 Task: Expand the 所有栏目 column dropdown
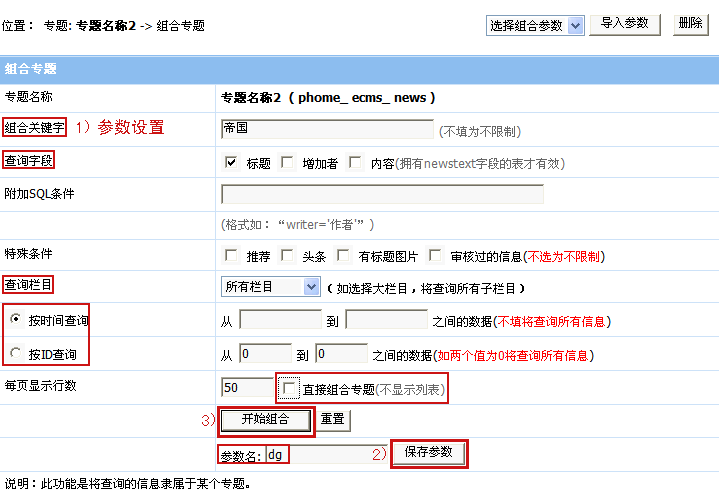[270, 287]
